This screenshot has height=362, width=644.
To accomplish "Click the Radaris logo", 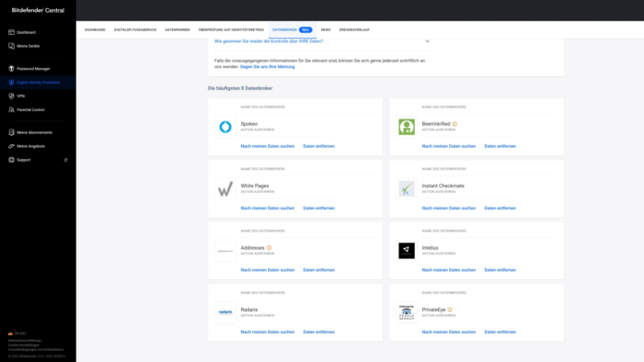I will coord(225,312).
